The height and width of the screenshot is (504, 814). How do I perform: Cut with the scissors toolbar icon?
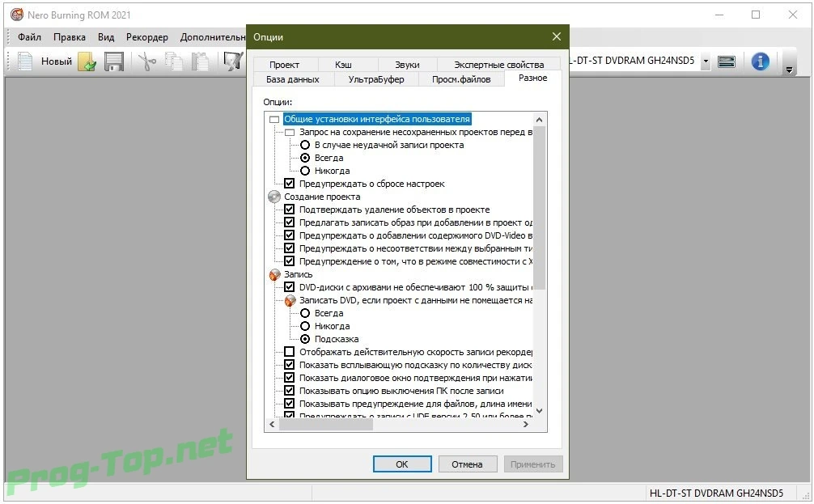tap(147, 61)
